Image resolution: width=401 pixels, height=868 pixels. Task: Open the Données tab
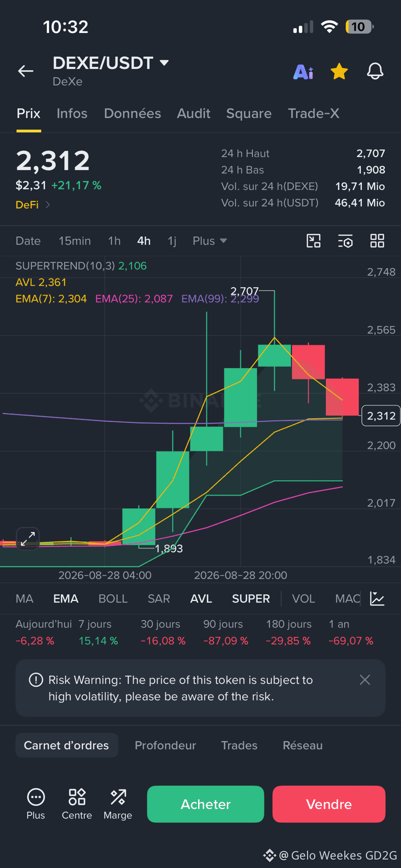[132, 113]
